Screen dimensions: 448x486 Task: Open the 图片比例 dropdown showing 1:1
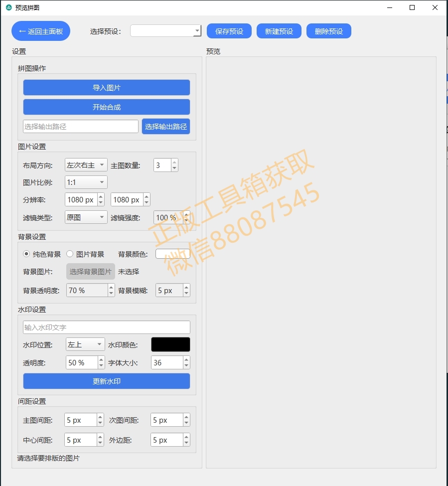86,182
